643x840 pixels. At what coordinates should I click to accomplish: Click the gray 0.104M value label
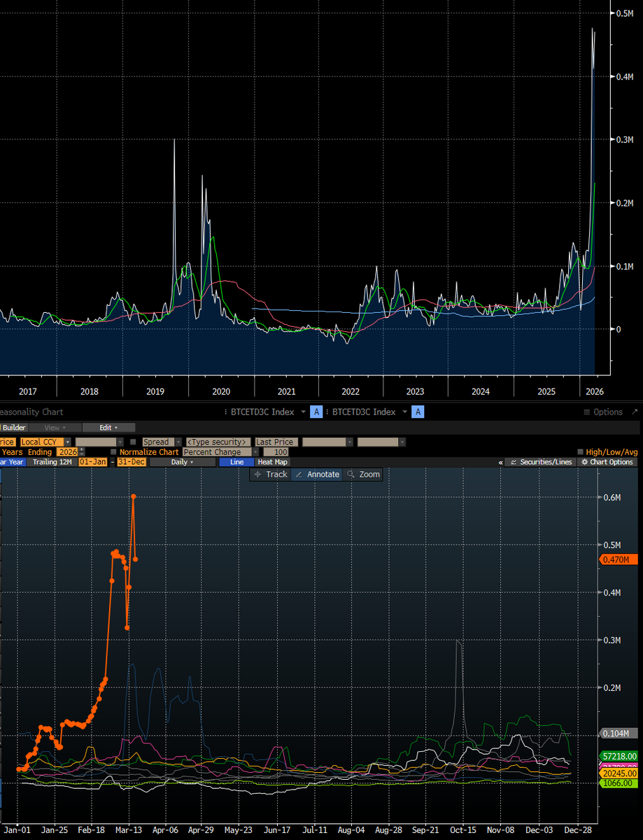(619, 733)
